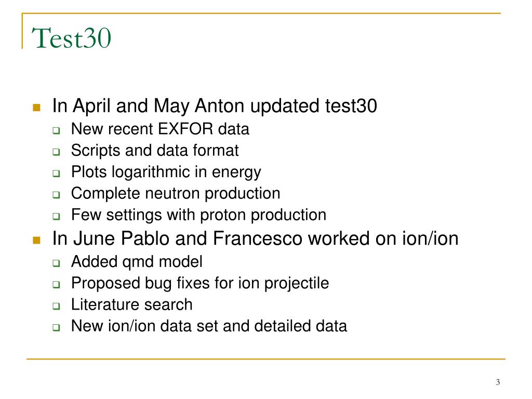532x399 pixels.
Task: Click the text 'New recent EXFOR data'
Action: coord(160,129)
